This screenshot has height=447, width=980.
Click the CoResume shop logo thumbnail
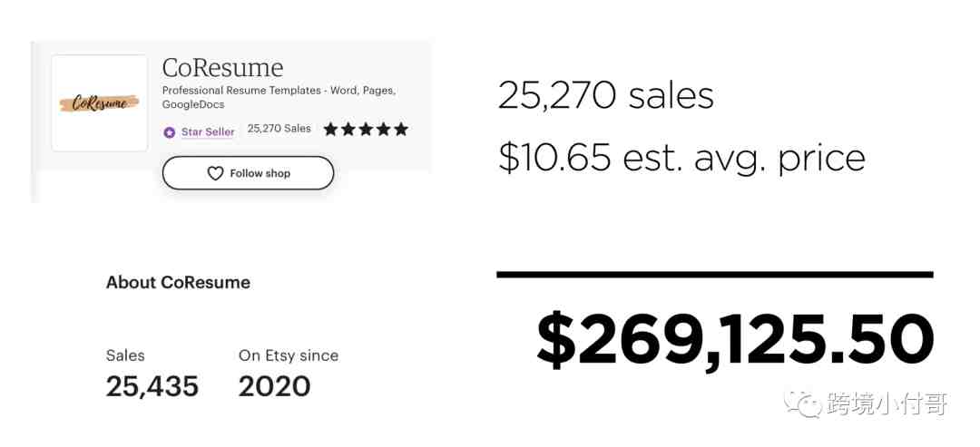tap(100, 103)
